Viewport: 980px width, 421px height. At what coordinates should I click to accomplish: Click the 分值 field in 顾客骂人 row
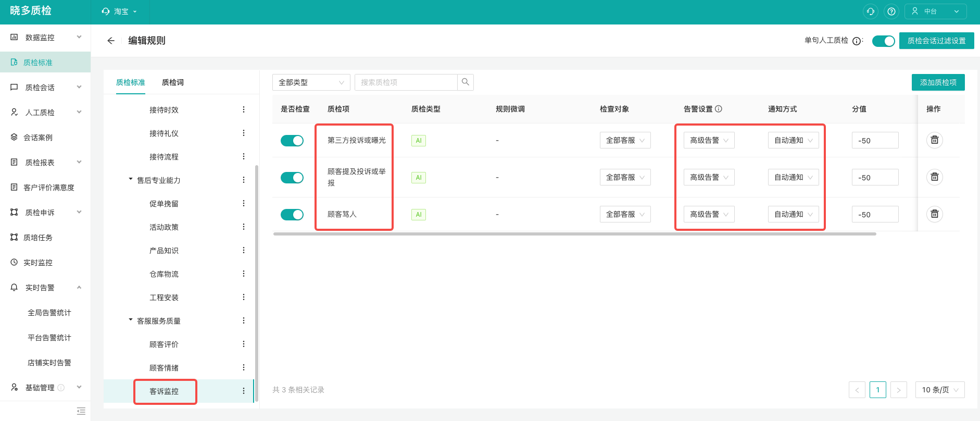(x=875, y=214)
